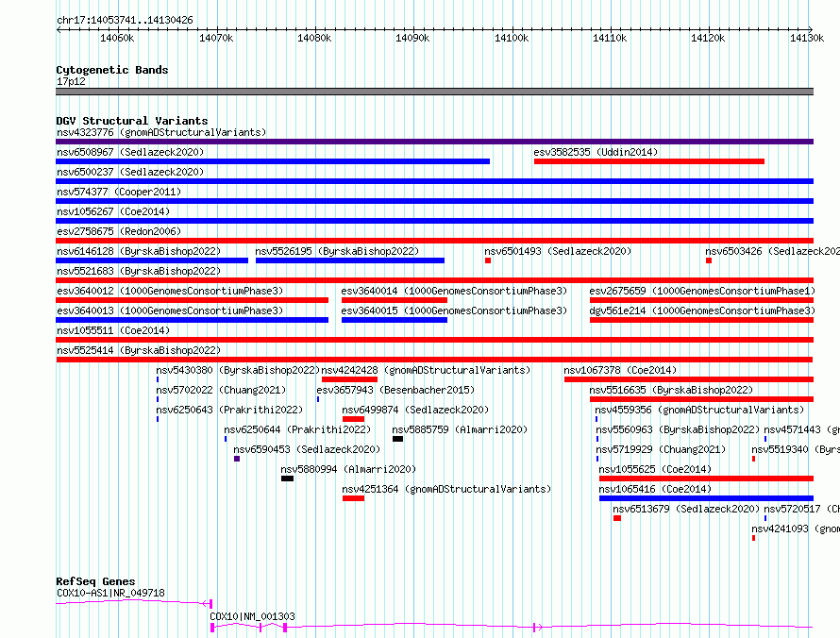Select the nsv574377 Cooper2011 variant label
840x638 pixels.
119,192
